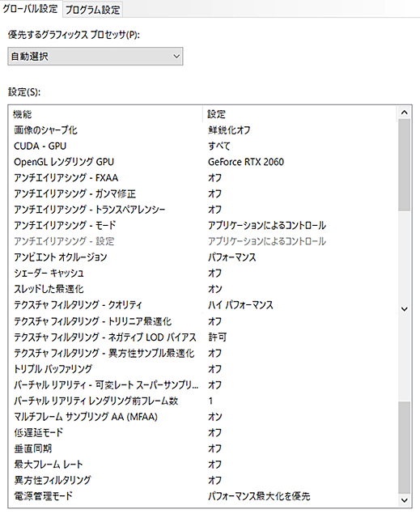The image size is (420, 518).
Task: Select the ネガティブ LOD バイアス row
Action: (x=203, y=337)
